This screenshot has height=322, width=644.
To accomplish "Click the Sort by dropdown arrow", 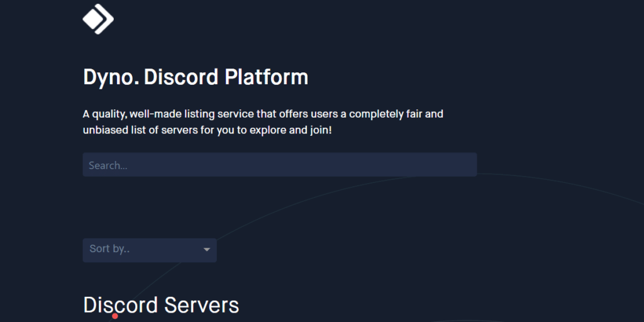I will click(206, 250).
